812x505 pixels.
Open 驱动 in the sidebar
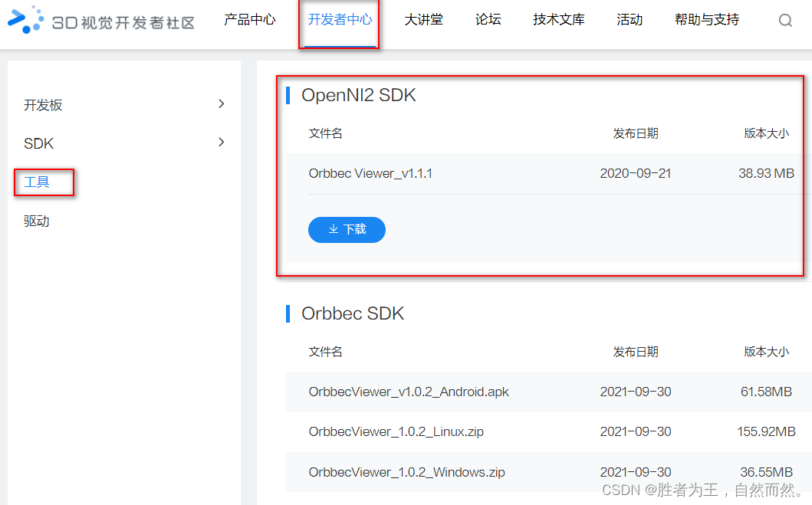37,221
